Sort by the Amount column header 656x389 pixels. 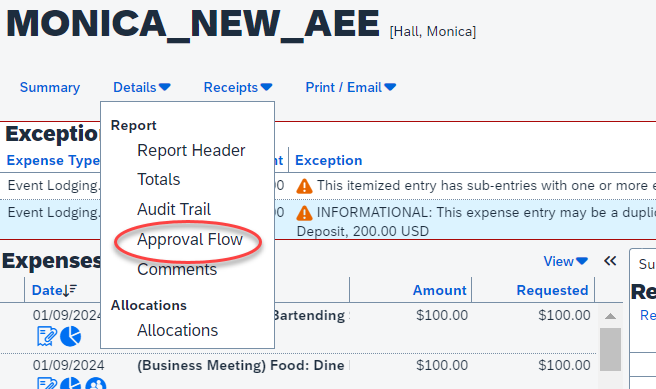(440, 290)
